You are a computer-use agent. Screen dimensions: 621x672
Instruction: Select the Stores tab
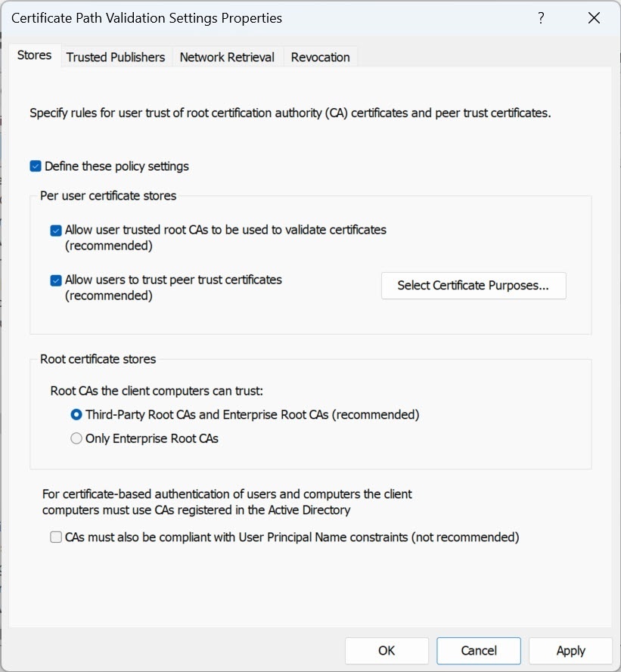(34, 56)
